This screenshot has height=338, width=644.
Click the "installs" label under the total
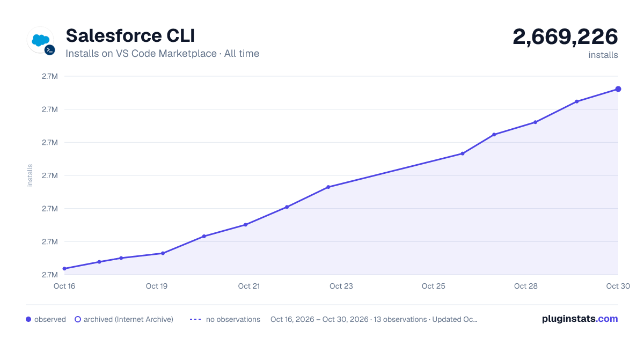603,55
